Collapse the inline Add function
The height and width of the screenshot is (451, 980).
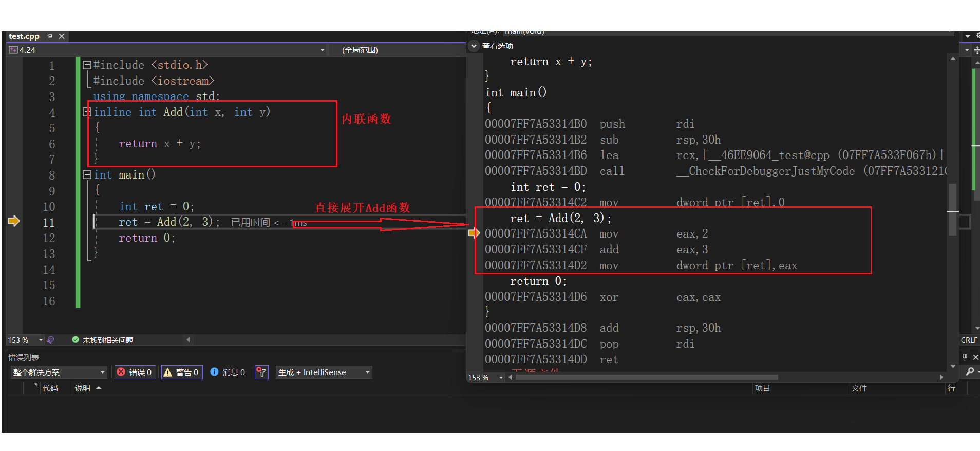(87, 112)
